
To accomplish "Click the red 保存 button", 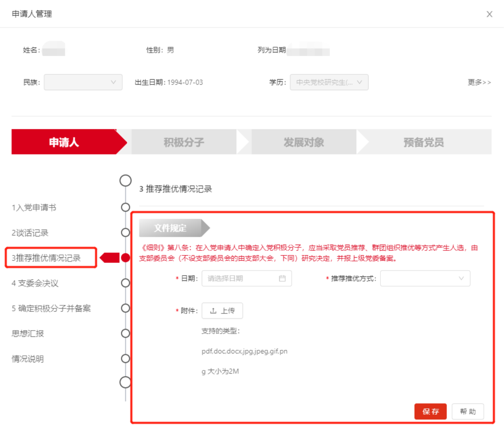I will click(x=430, y=412).
